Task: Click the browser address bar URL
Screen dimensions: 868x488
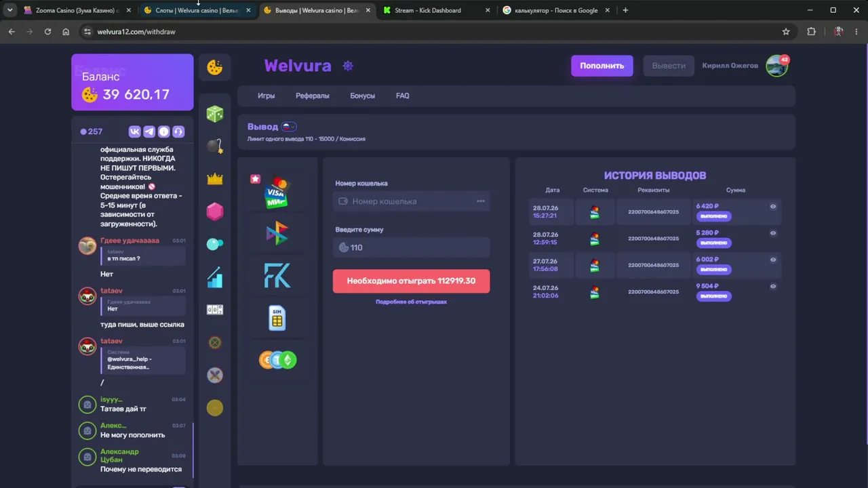Action: [136, 31]
